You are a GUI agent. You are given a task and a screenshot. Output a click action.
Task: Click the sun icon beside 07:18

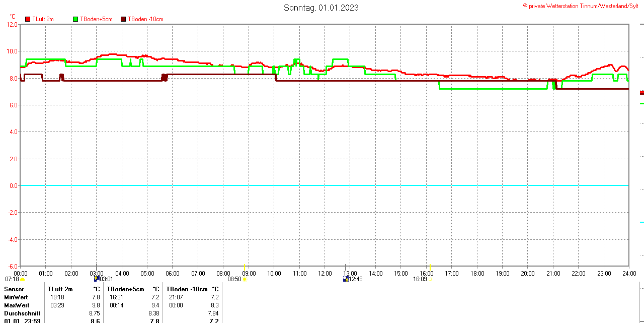(22, 279)
